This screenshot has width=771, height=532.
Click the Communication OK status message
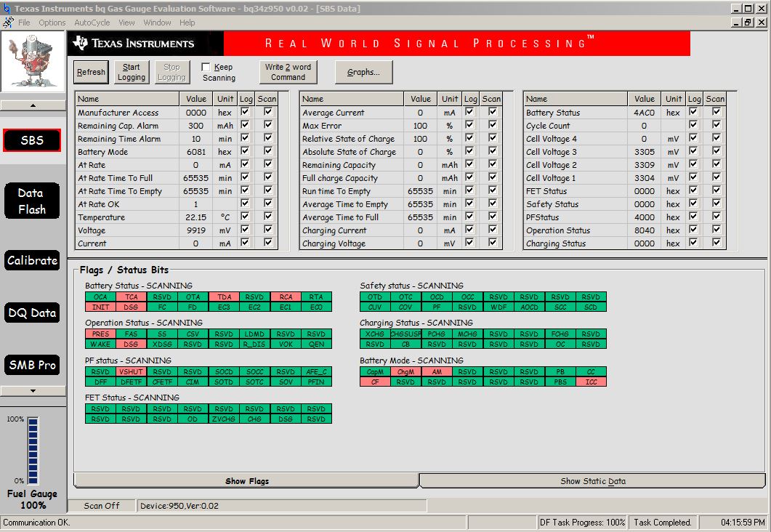pyautogui.click(x=36, y=522)
